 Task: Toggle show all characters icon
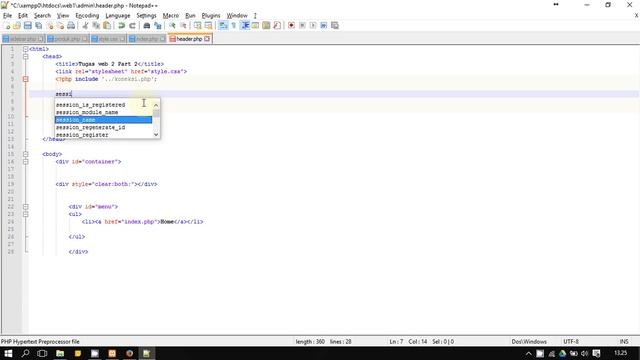234,26
